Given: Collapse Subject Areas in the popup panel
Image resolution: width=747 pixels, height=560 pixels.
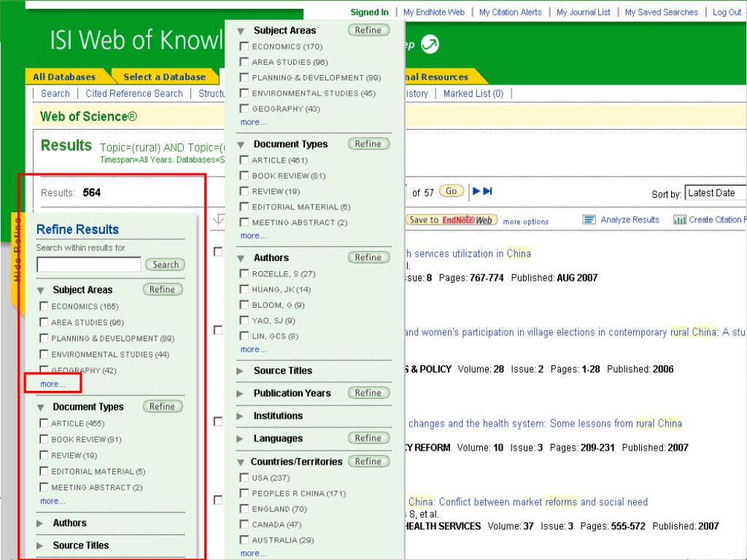Looking at the screenshot, I should pos(241,31).
